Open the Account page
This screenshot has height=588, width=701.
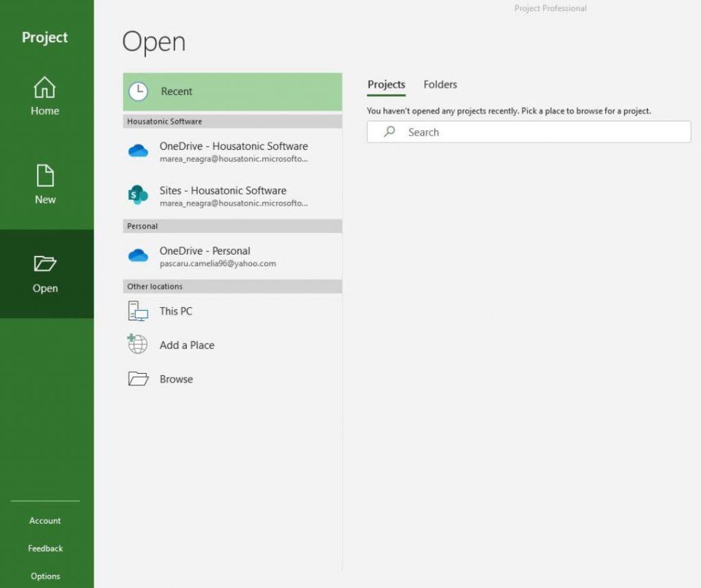(44, 520)
